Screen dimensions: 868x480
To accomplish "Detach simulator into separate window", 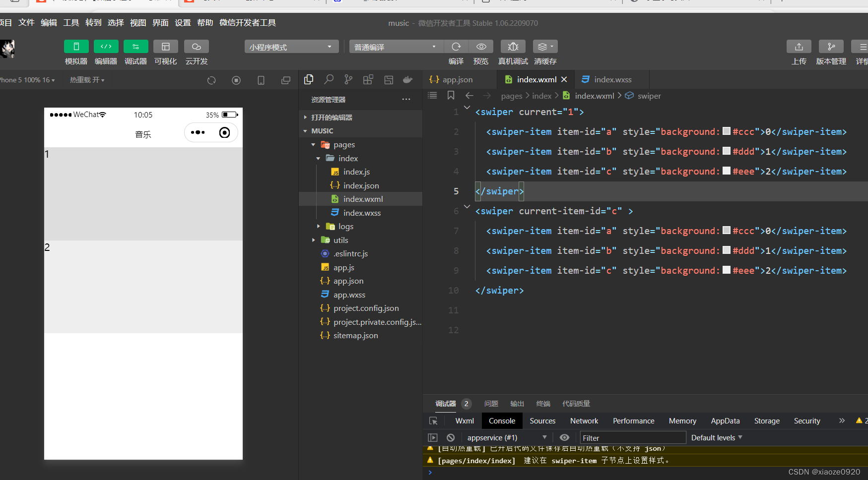I will [x=286, y=80].
